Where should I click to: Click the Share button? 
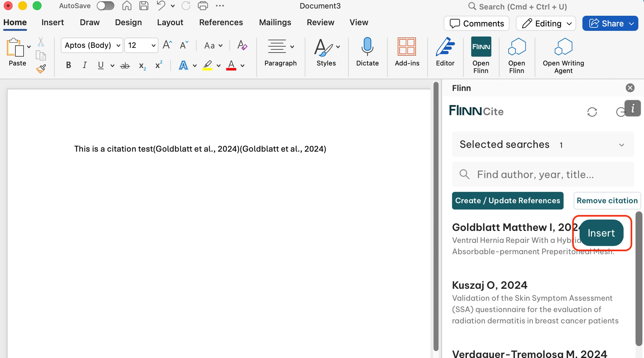(610, 24)
